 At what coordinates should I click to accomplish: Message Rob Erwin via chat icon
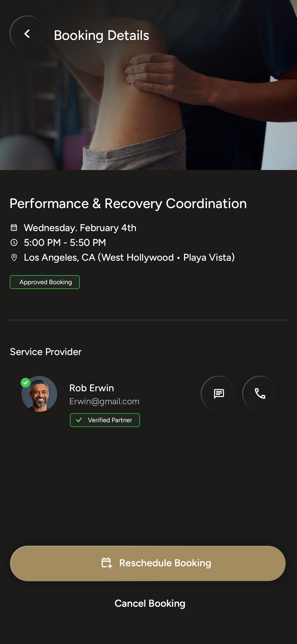[219, 394]
